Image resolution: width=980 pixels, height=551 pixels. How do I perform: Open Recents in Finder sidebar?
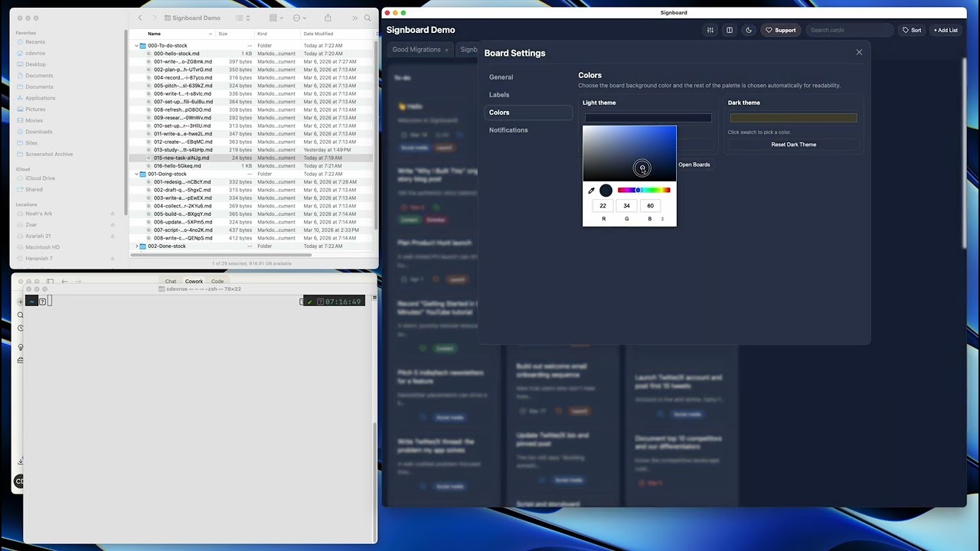pyautogui.click(x=35, y=42)
